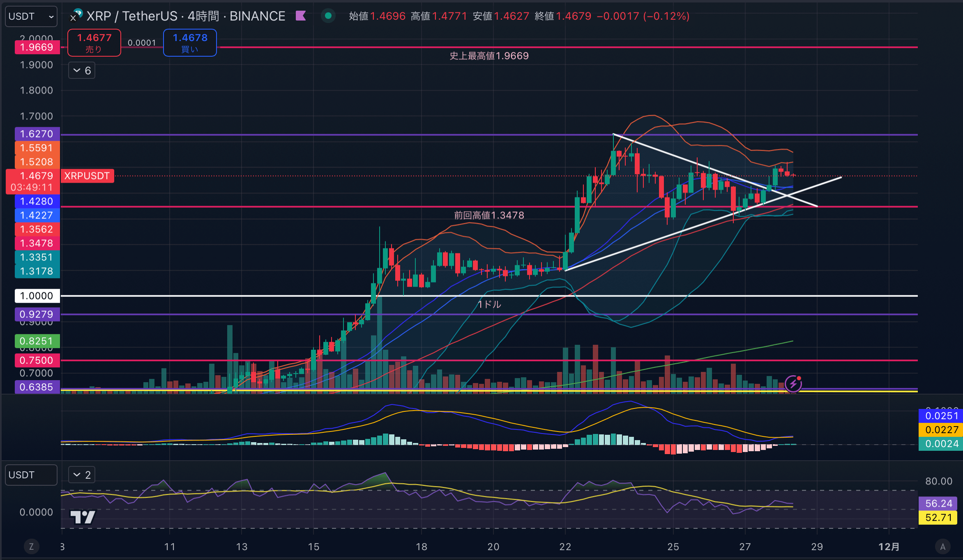The height and width of the screenshot is (560, 963).
Task: Click the 22 date axis label
Action: point(565,546)
